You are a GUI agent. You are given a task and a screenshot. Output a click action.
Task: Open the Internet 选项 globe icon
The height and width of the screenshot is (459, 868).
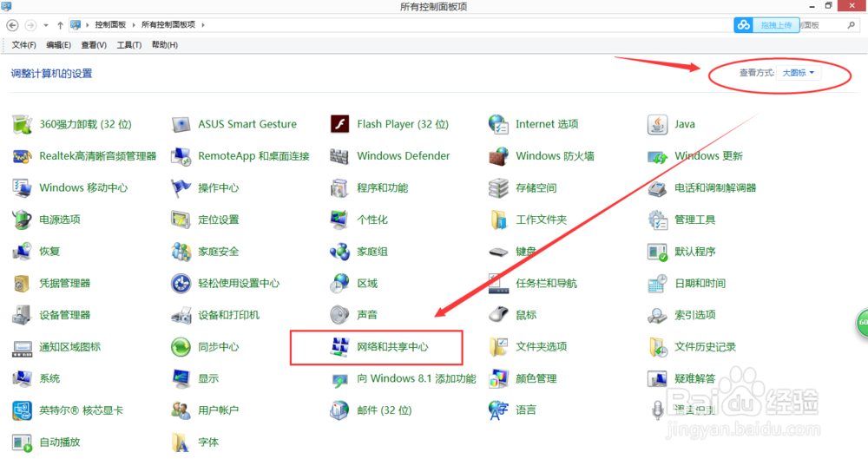click(x=498, y=125)
